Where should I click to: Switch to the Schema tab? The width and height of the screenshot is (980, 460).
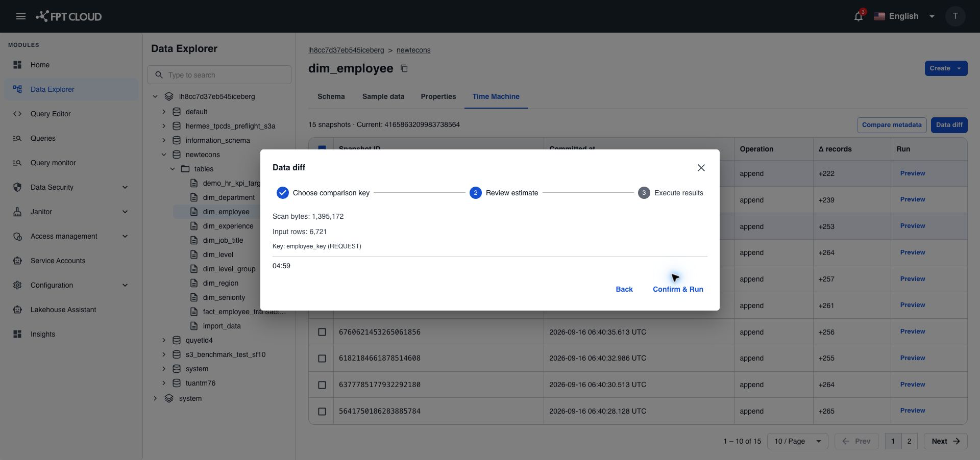pos(331,96)
